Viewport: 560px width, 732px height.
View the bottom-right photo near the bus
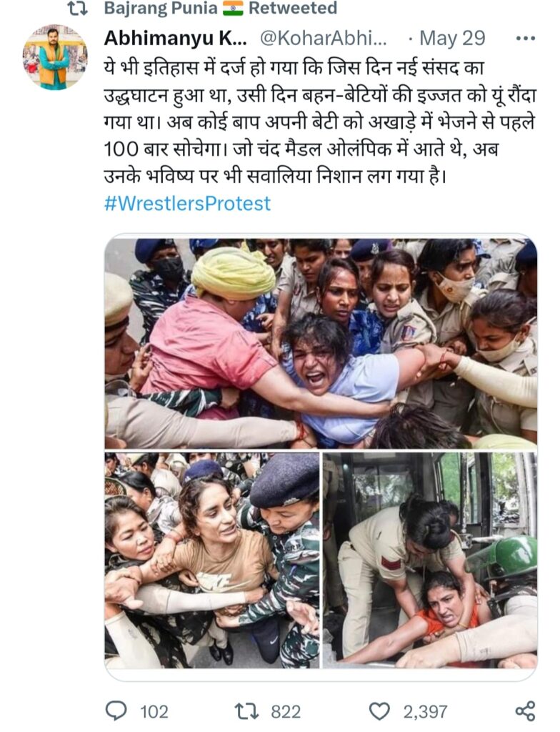[430, 560]
